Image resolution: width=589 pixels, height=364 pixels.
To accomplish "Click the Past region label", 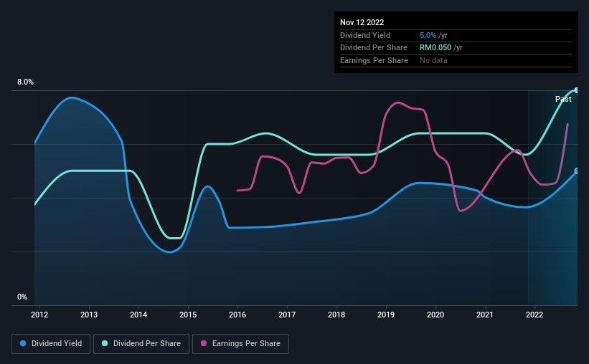I will [x=563, y=99].
